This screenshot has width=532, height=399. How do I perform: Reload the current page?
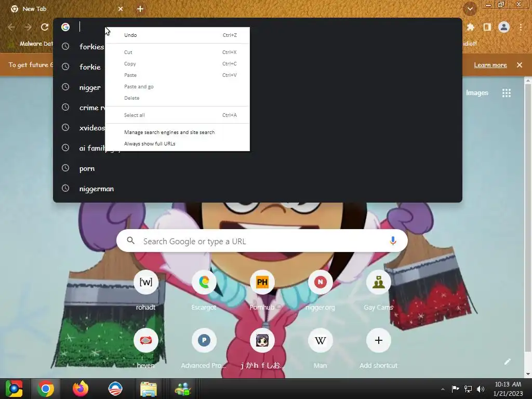pyautogui.click(x=45, y=27)
